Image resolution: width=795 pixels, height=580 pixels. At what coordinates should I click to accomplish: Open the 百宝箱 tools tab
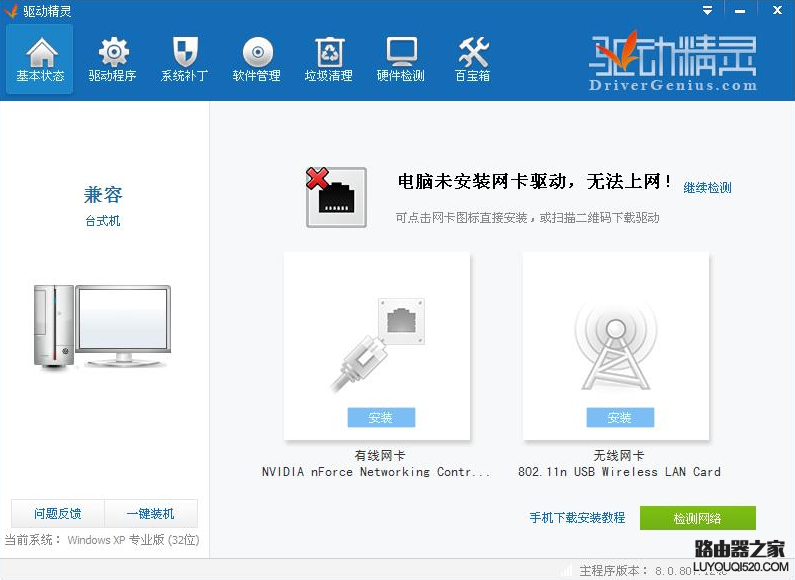pos(473,59)
